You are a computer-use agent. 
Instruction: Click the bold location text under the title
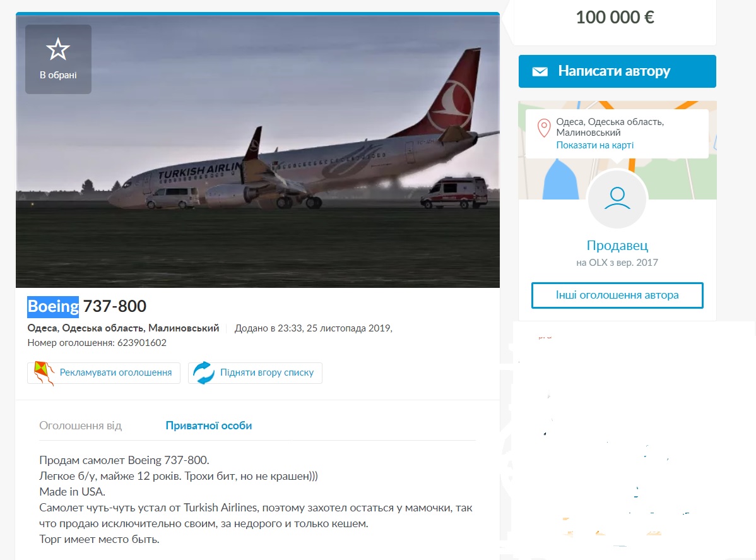(x=123, y=328)
